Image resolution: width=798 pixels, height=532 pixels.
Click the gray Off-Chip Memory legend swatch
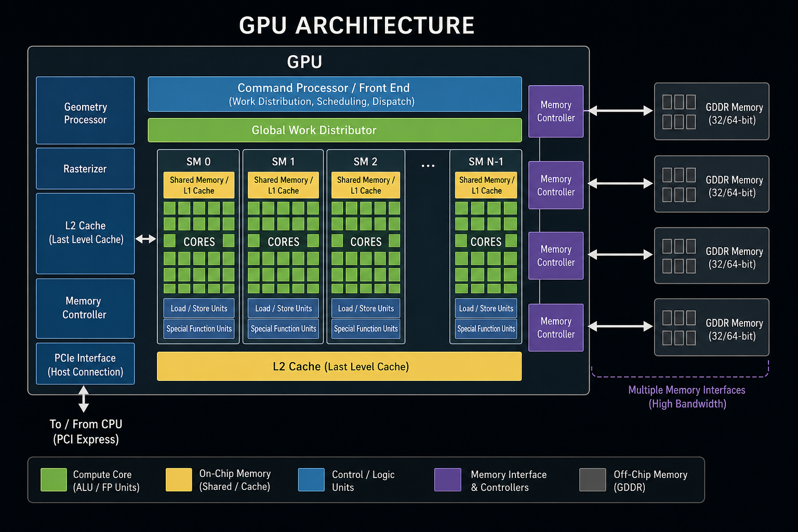click(x=593, y=480)
